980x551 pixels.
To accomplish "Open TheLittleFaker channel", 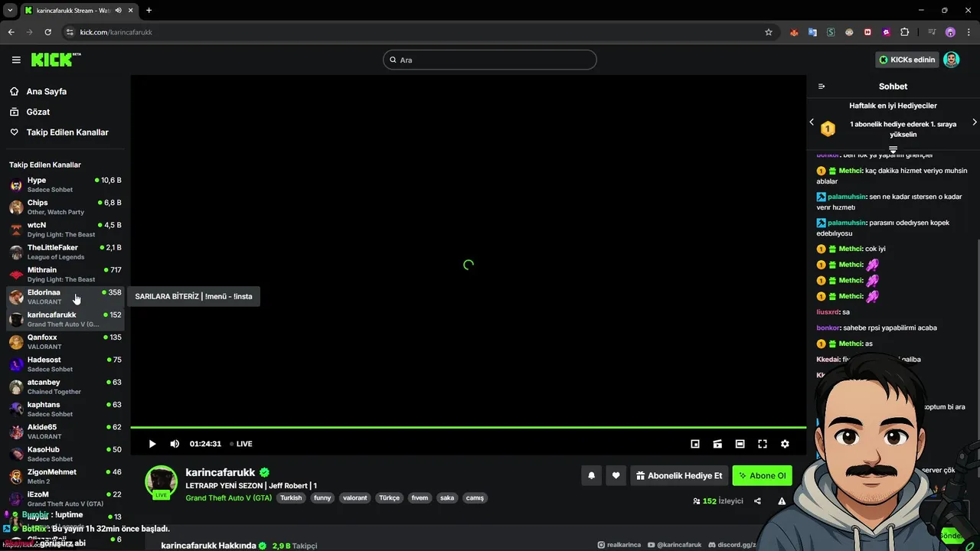I will 65,252.
